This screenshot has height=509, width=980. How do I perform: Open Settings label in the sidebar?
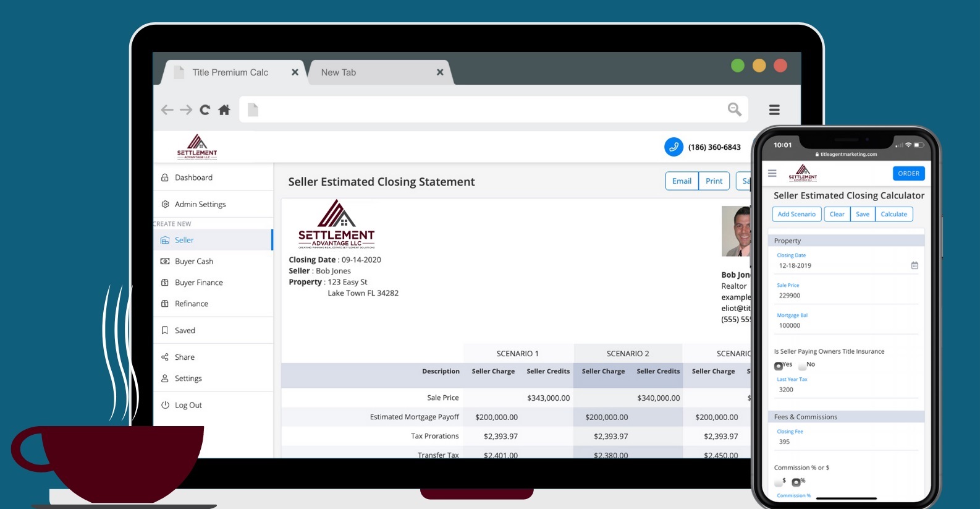[x=188, y=379]
